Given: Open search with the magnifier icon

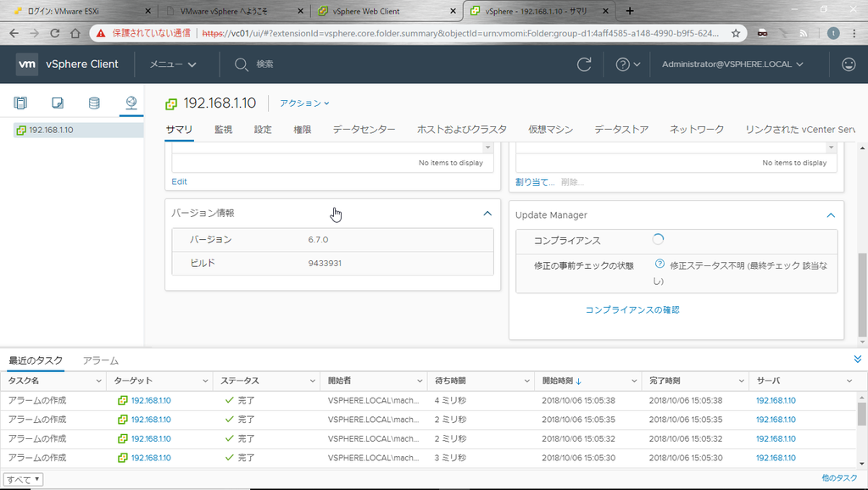Looking at the screenshot, I should [x=241, y=64].
